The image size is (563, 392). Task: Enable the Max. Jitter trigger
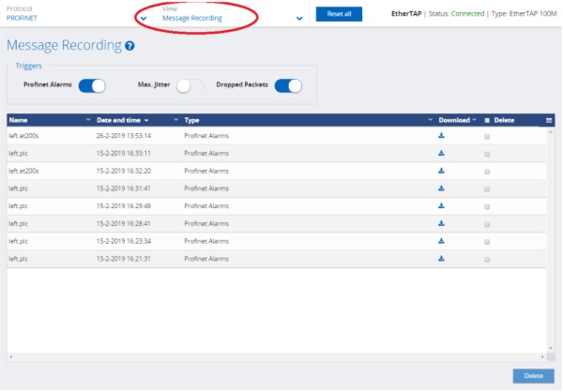(x=190, y=86)
